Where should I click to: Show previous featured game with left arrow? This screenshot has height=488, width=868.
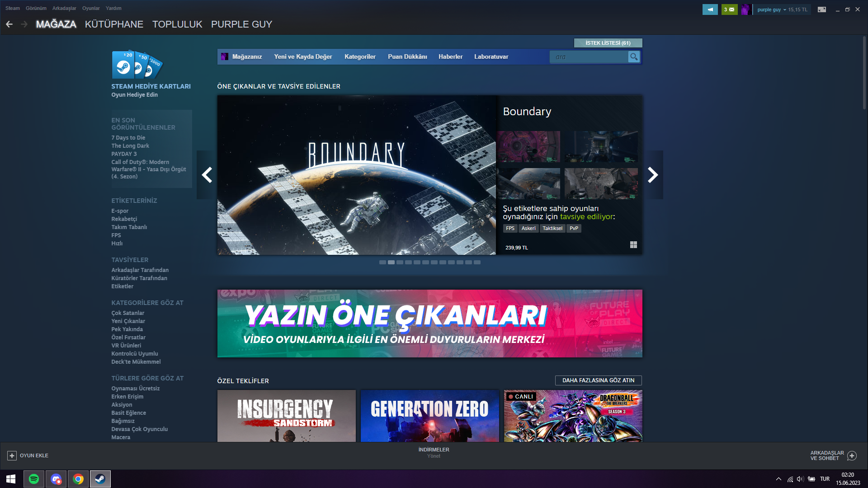tap(207, 175)
